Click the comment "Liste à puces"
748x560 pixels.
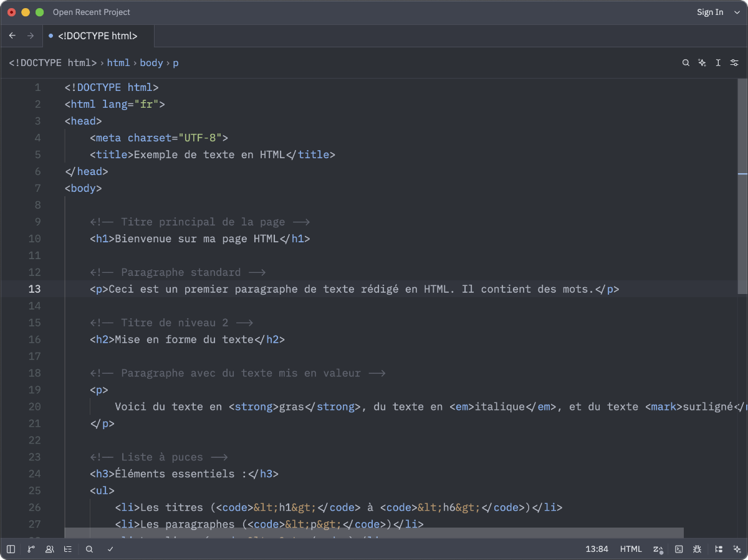coord(162,457)
